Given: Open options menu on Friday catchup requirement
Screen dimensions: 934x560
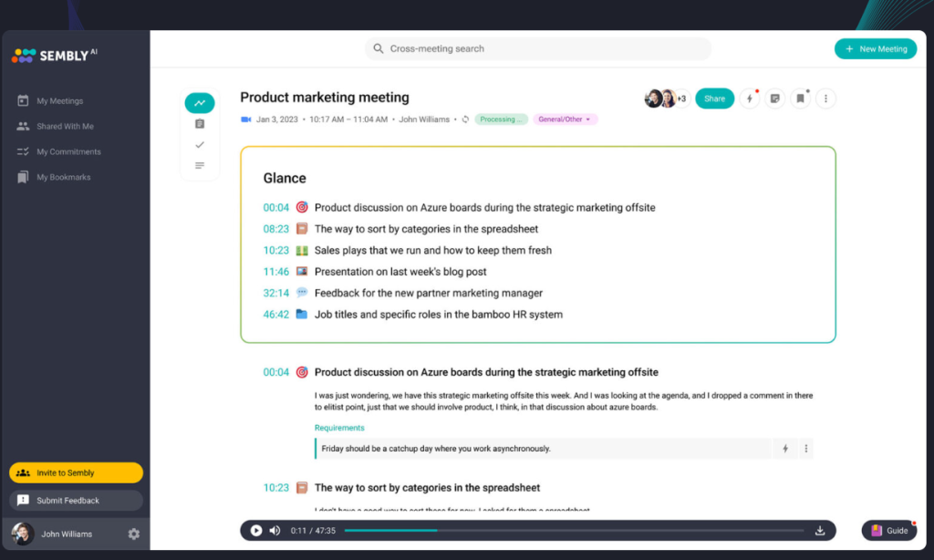Looking at the screenshot, I should [x=806, y=449].
